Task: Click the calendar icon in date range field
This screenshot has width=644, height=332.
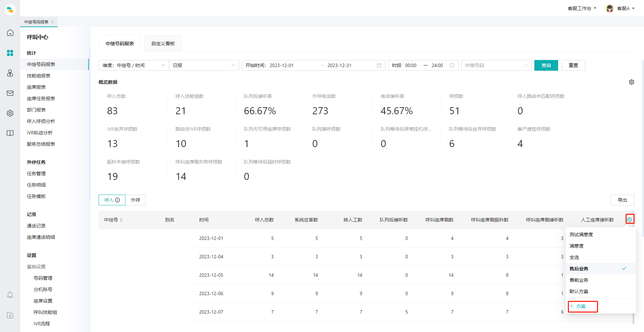Action: click(379, 65)
